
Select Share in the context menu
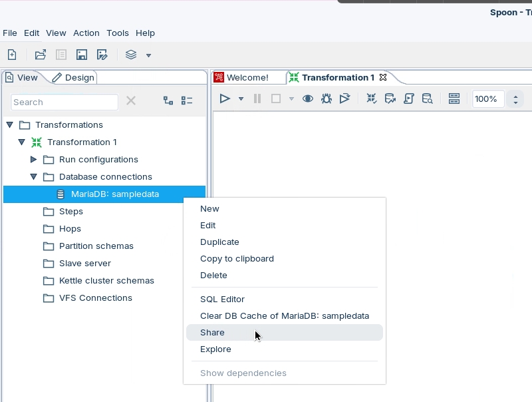(x=213, y=333)
